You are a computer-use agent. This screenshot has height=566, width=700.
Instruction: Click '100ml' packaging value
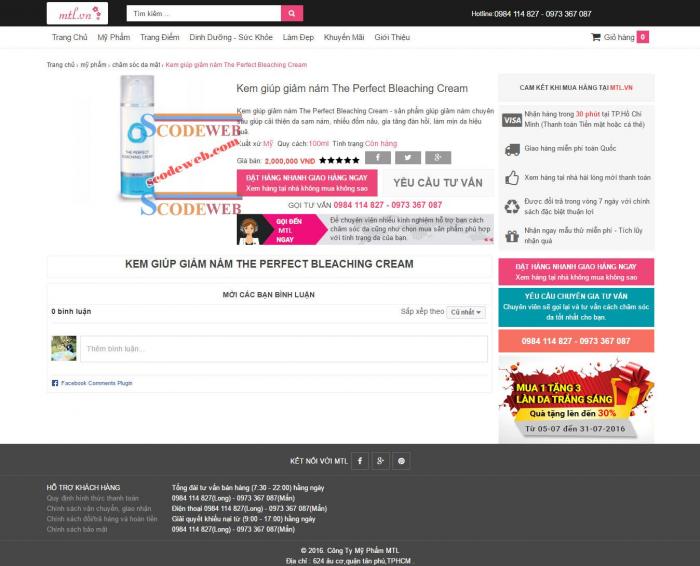pos(319,144)
